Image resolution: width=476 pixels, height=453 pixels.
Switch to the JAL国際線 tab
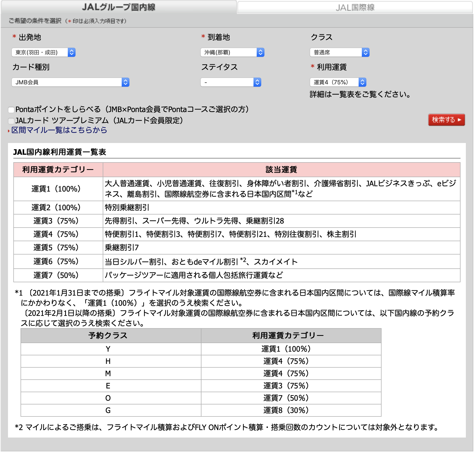click(355, 7)
